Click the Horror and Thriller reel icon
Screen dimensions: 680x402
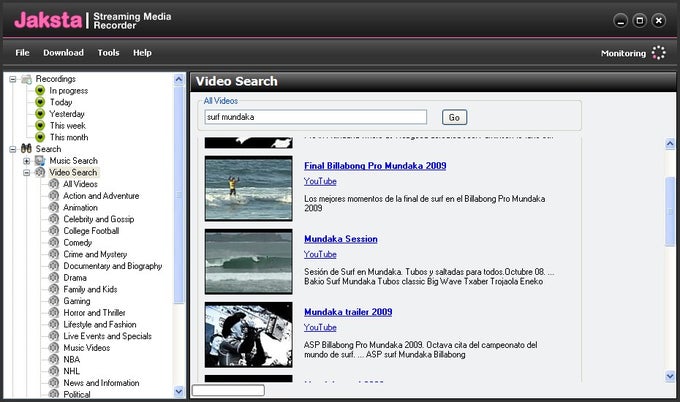tap(54, 313)
